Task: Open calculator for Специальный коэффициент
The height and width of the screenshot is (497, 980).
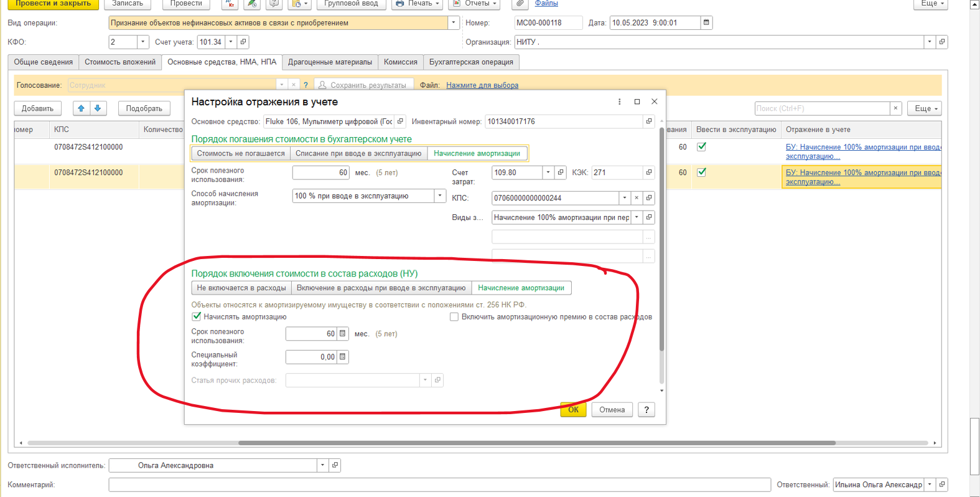Action: [342, 357]
